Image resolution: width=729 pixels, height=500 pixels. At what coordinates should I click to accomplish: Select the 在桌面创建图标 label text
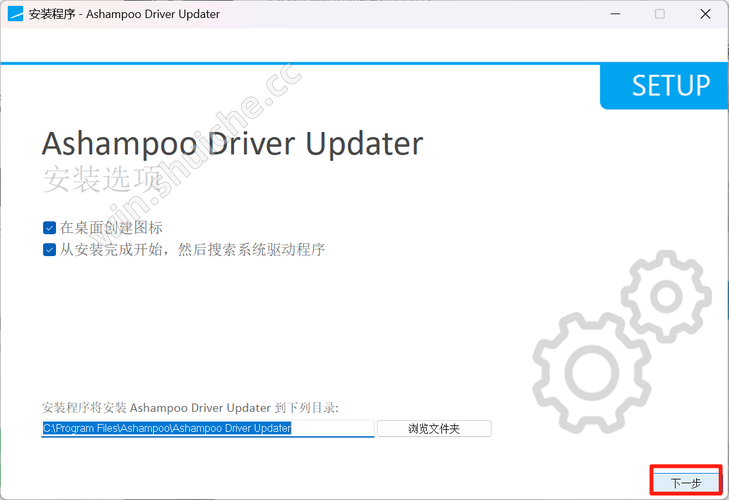111,227
